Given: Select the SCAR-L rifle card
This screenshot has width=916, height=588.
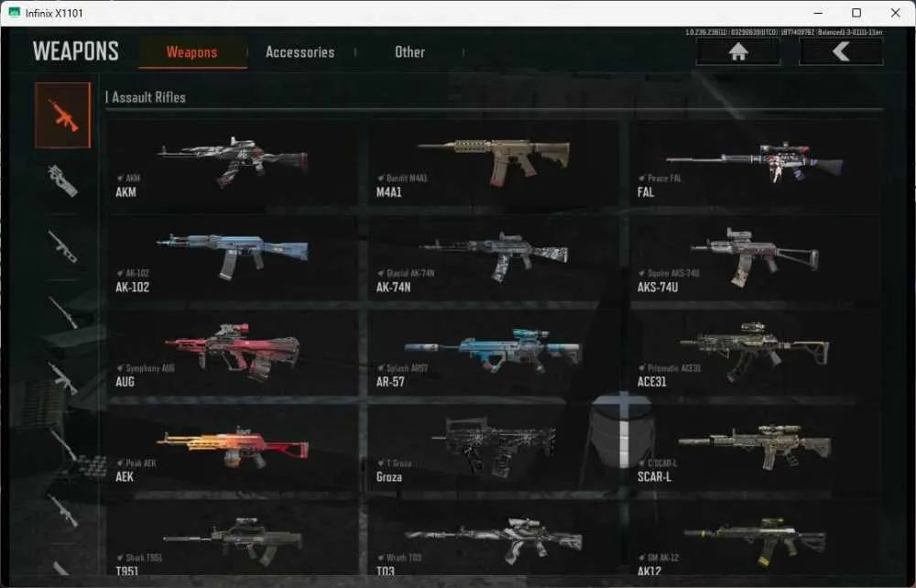Looking at the screenshot, I should point(754,449).
